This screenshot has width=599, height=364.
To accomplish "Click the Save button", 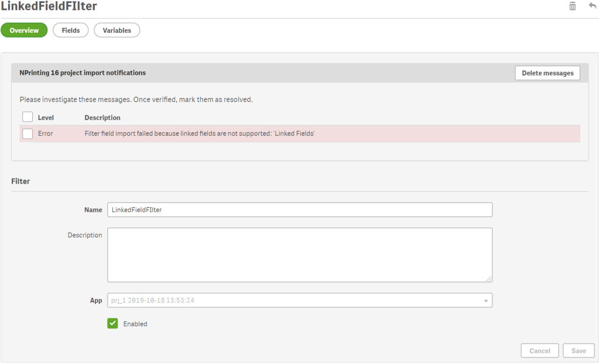I will pyautogui.click(x=579, y=351).
